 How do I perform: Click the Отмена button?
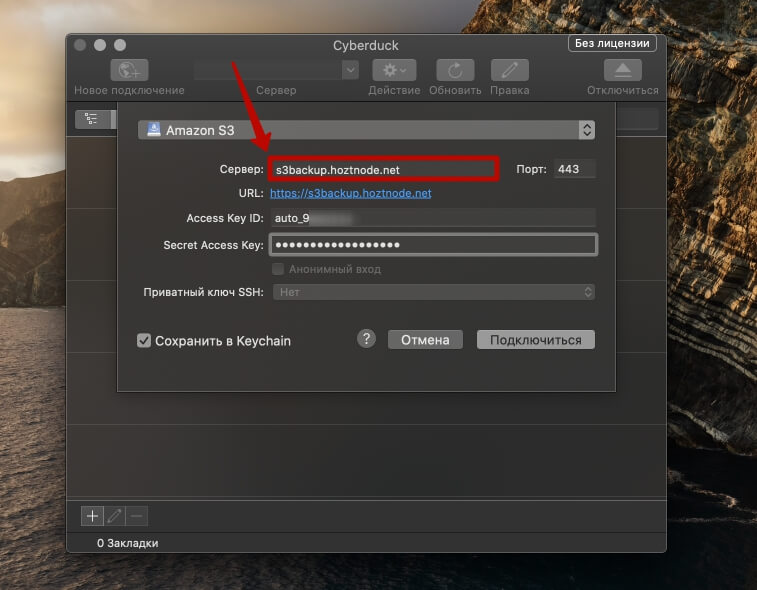click(425, 340)
